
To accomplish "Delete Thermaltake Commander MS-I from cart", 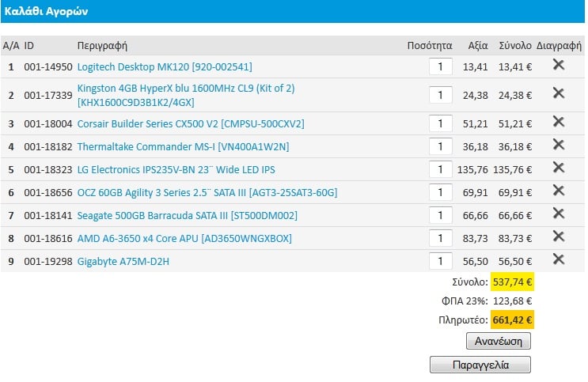I will (x=559, y=144).
